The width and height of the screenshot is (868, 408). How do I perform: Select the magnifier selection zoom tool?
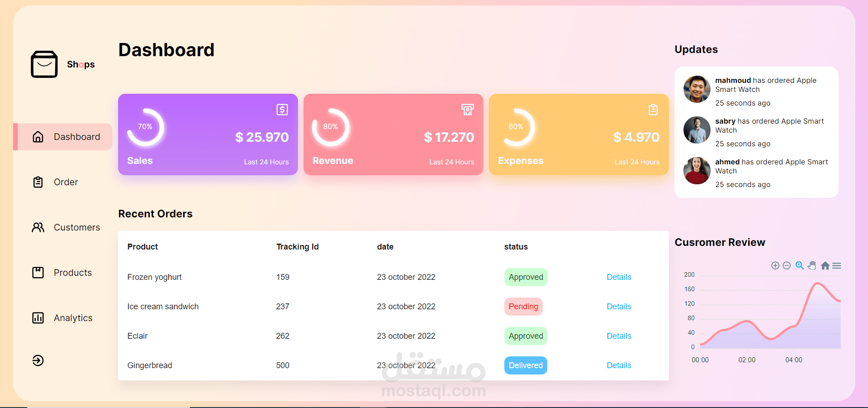coord(800,266)
